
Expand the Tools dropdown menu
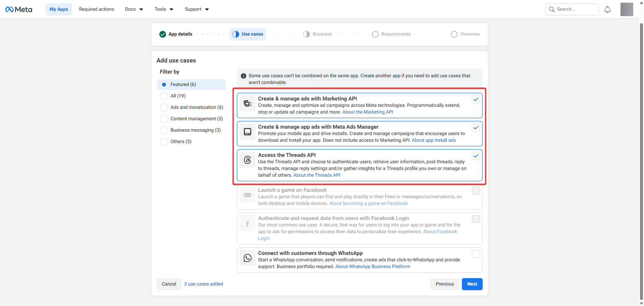[x=164, y=9]
